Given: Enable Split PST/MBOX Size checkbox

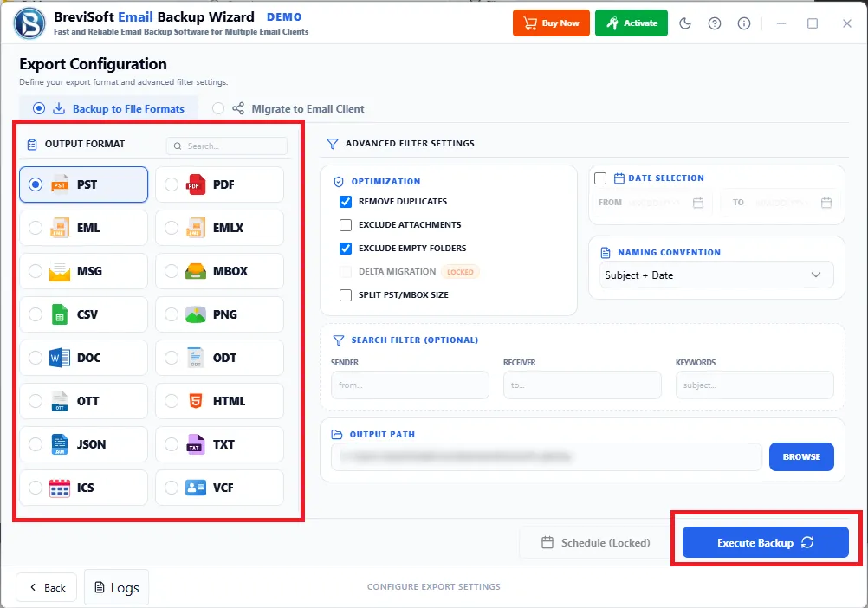Looking at the screenshot, I should click(x=346, y=295).
